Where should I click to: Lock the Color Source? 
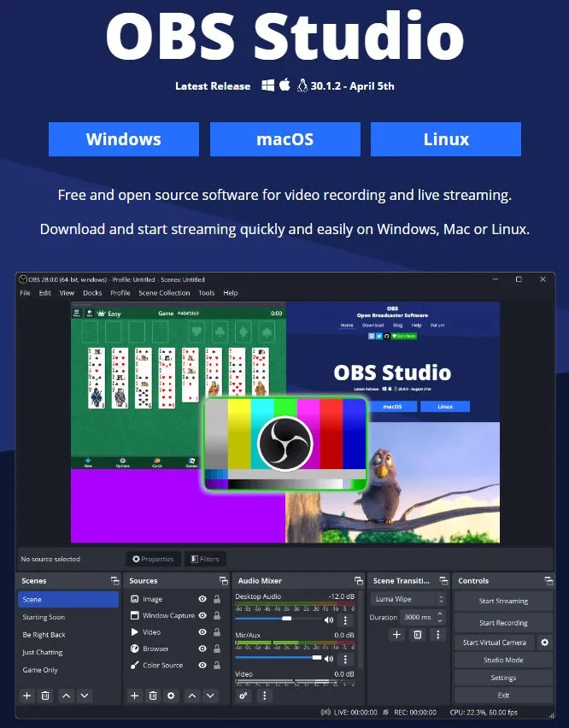(x=217, y=665)
